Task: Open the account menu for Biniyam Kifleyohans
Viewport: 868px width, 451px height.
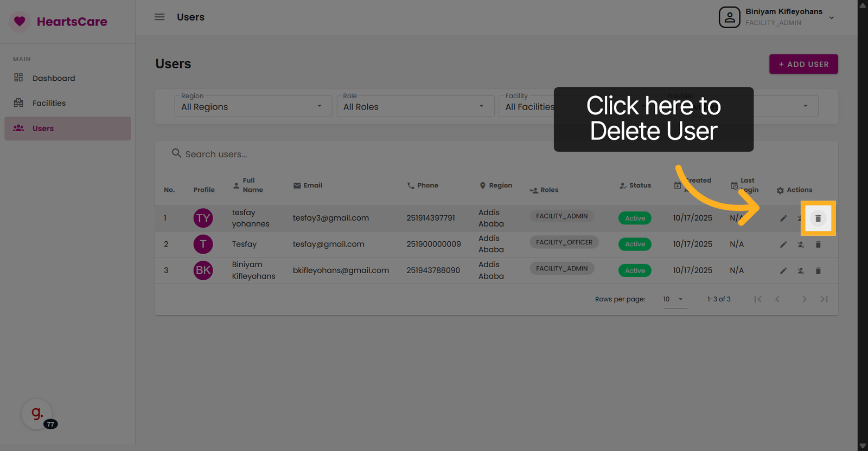Action: [x=776, y=17]
